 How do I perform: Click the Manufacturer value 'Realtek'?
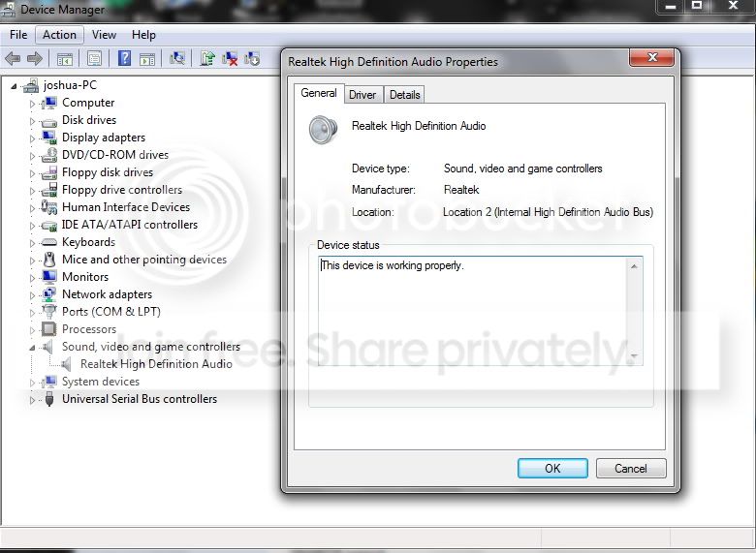click(461, 190)
